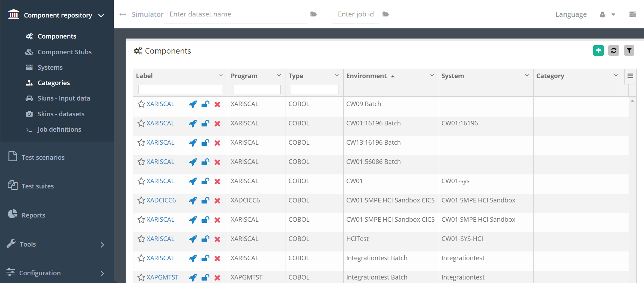
Task: Sort by Environment column header
Action: pyautogui.click(x=366, y=76)
